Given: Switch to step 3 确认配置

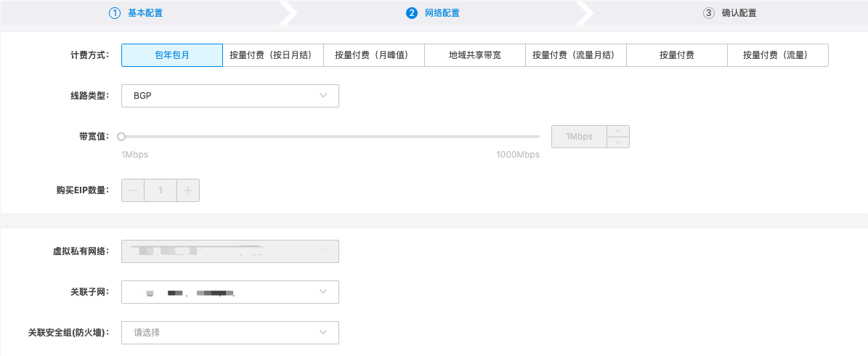Looking at the screenshot, I should [734, 13].
